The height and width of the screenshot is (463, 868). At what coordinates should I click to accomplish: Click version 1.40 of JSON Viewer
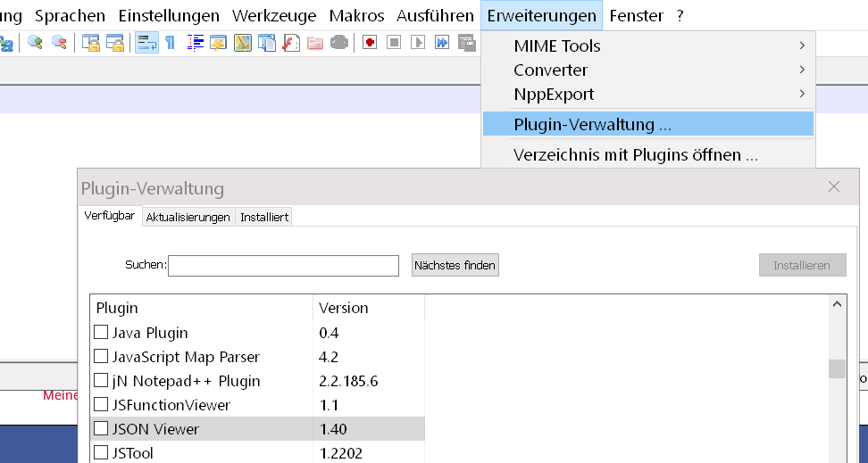coord(333,429)
